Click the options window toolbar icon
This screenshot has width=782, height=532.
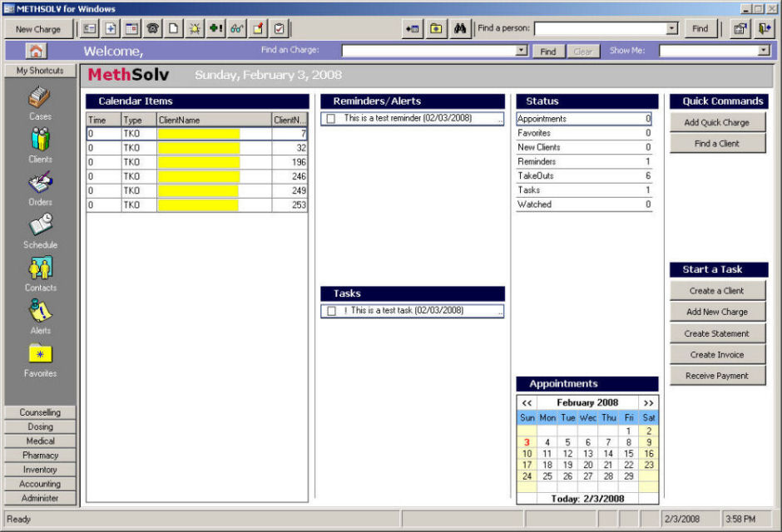[740, 29]
